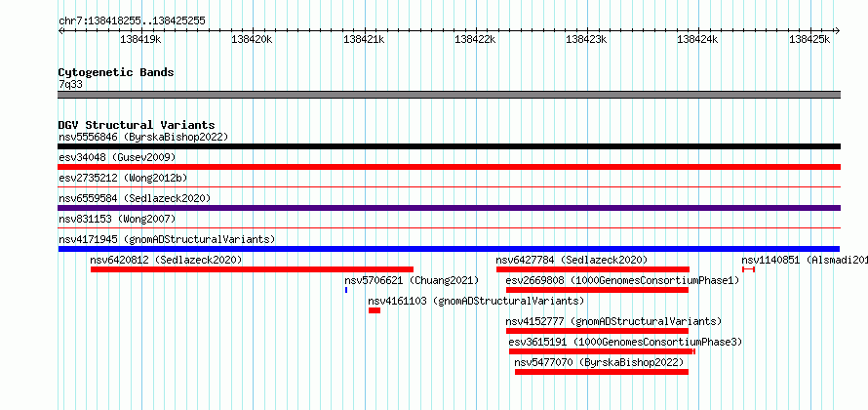Open the nsv1140851 variant label

pyautogui.click(x=805, y=260)
